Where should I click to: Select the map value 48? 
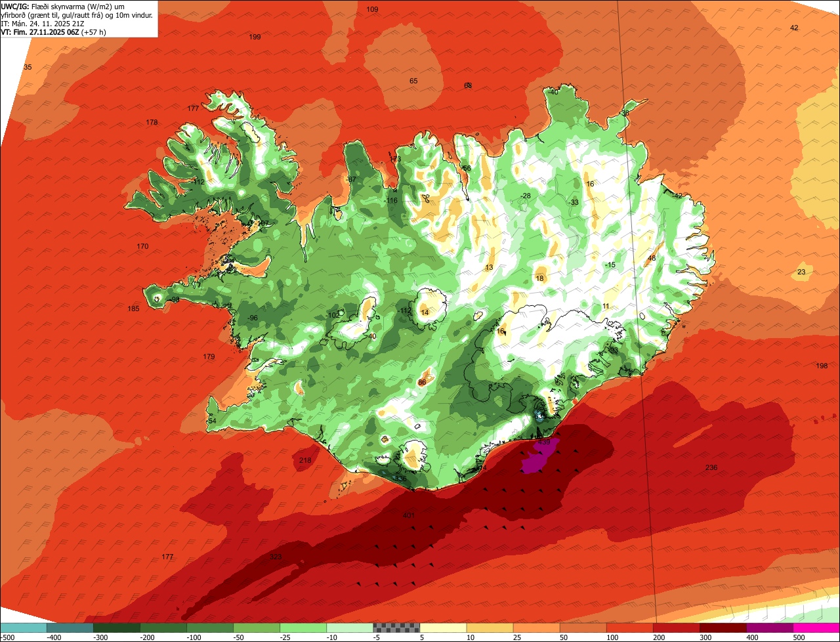point(652,258)
